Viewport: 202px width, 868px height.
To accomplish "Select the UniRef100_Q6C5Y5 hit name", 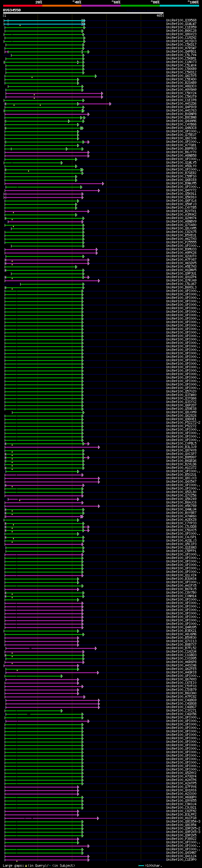I will point(181,76).
